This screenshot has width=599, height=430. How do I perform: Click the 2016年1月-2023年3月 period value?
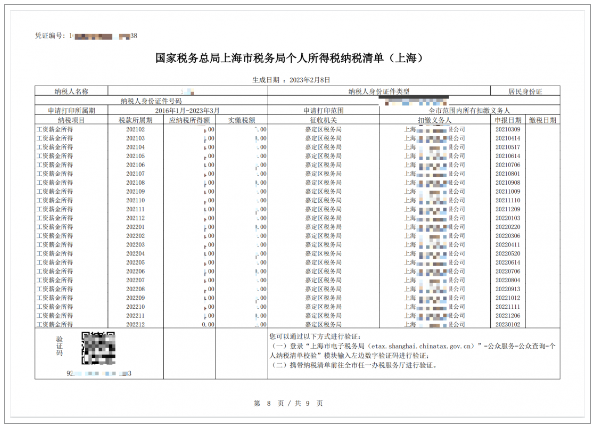click(187, 110)
